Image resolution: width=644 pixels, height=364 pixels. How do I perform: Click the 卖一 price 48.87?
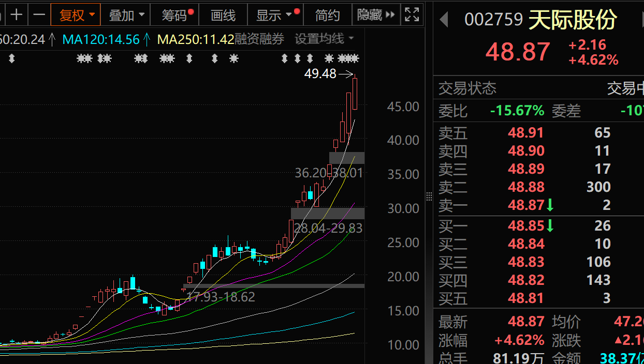pos(526,205)
